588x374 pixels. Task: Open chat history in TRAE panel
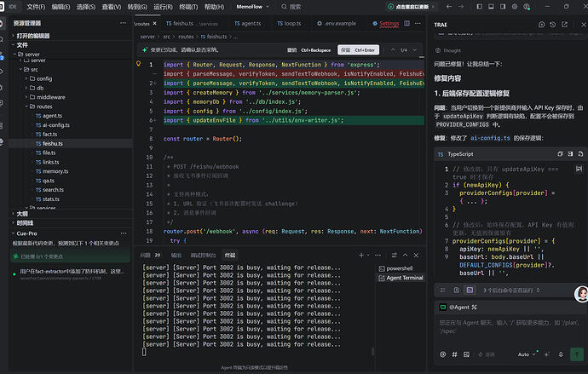coord(553,25)
